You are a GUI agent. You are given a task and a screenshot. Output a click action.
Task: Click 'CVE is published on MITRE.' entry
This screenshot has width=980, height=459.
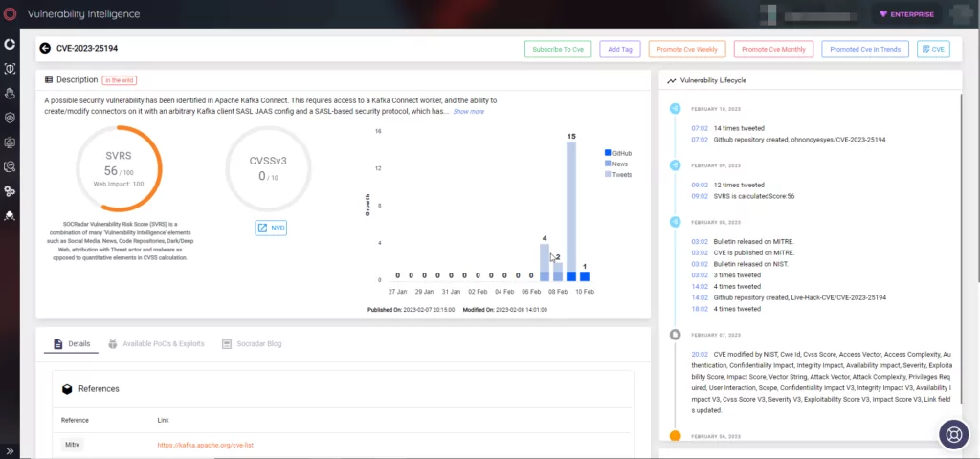click(753, 252)
